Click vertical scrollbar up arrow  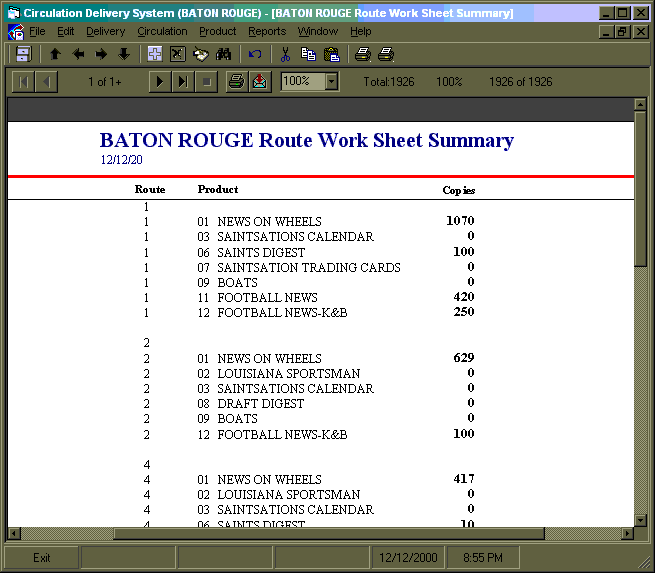point(640,104)
